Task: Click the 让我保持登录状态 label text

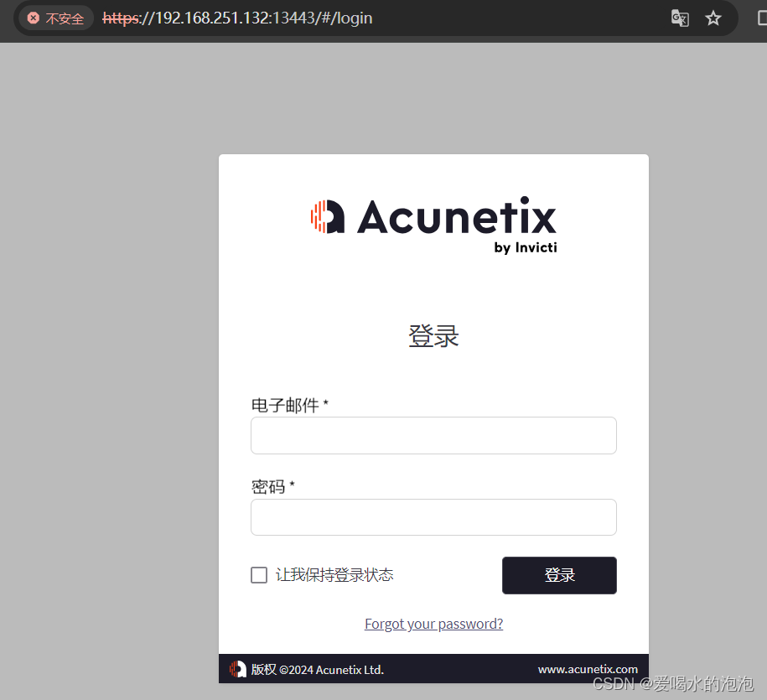Action: [334, 575]
